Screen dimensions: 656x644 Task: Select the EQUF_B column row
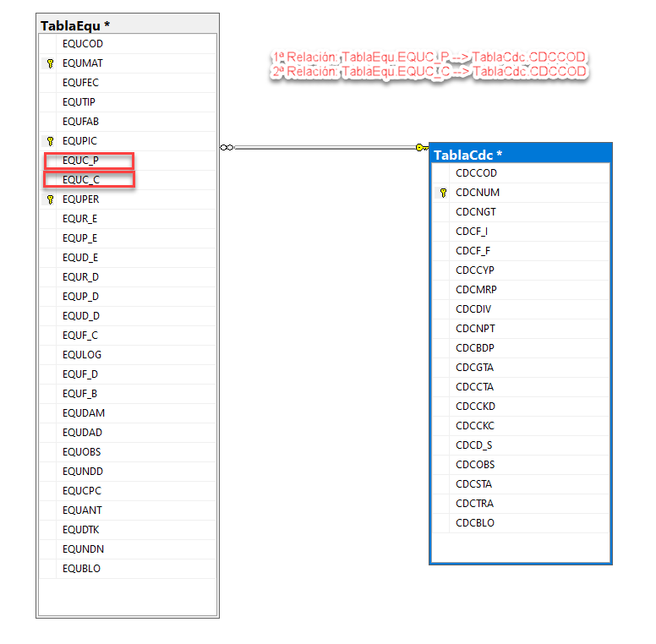pos(128,394)
